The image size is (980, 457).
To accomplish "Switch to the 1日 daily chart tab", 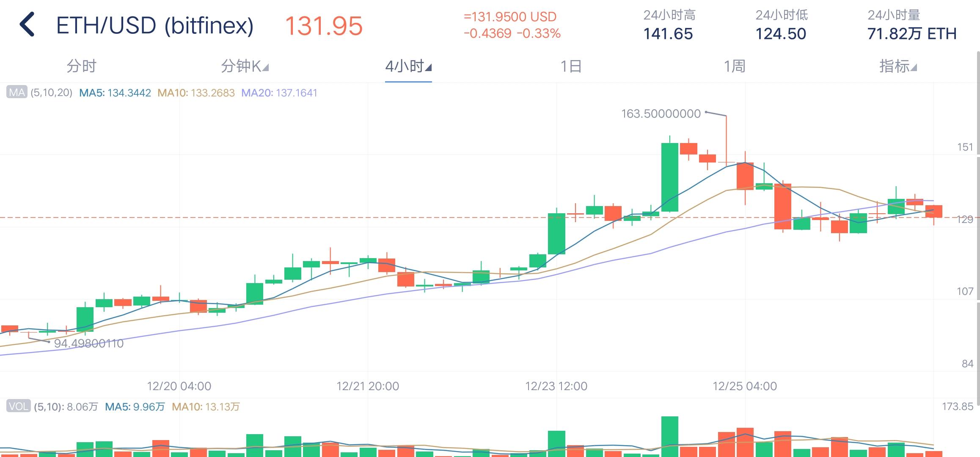I will click(x=571, y=66).
